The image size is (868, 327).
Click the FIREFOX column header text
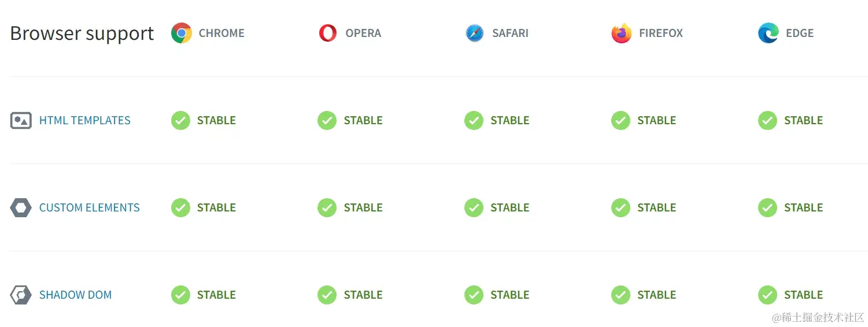[661, 34]
